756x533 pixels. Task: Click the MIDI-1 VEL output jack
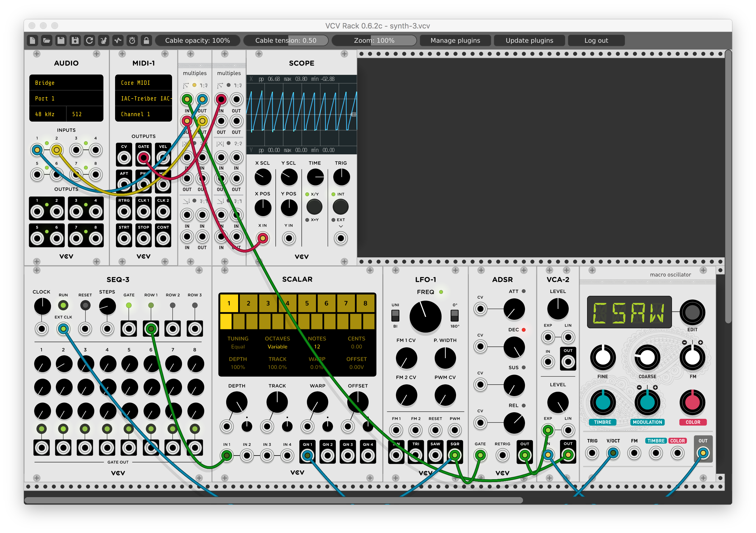click(163, 158)
